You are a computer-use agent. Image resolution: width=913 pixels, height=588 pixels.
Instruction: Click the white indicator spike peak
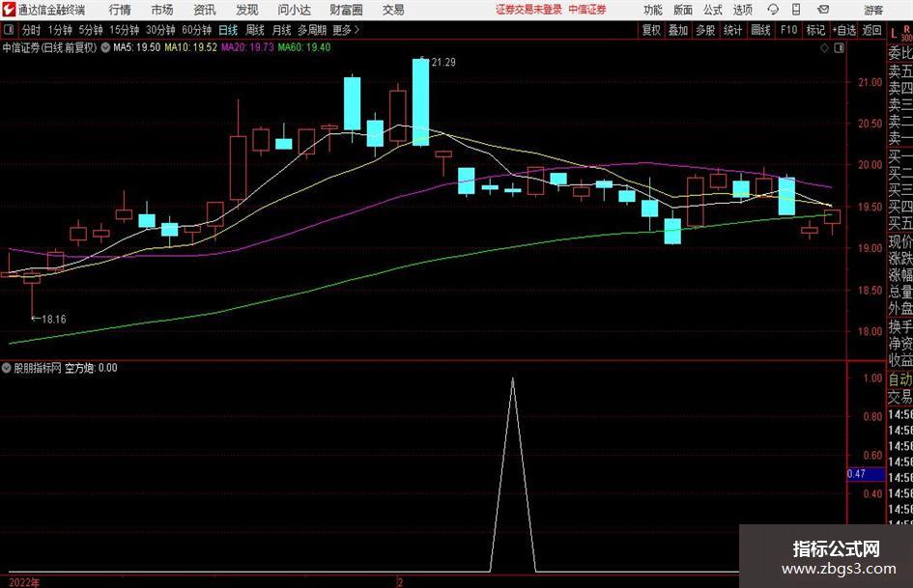[512, 380]
